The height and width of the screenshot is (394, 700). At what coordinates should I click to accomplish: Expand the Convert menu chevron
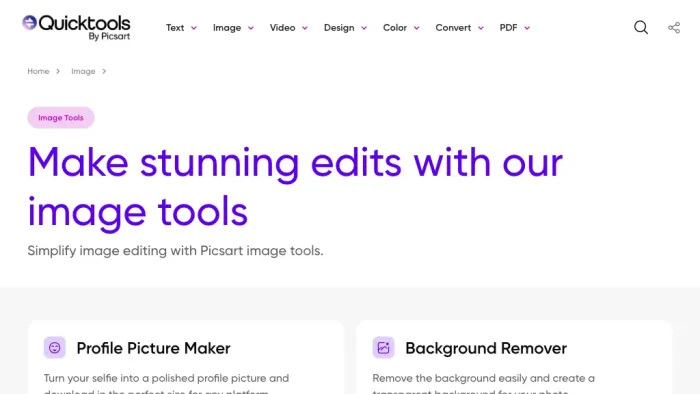481,28
